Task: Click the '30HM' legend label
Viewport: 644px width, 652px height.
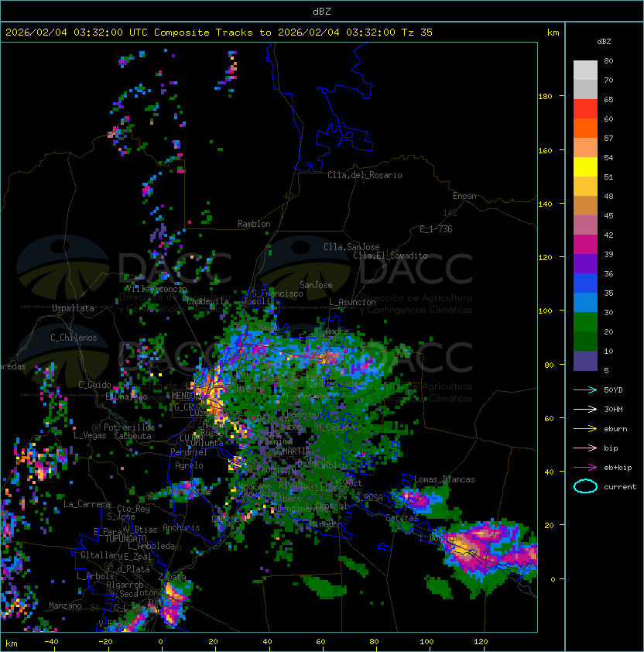Action: [x=613, y=409]
